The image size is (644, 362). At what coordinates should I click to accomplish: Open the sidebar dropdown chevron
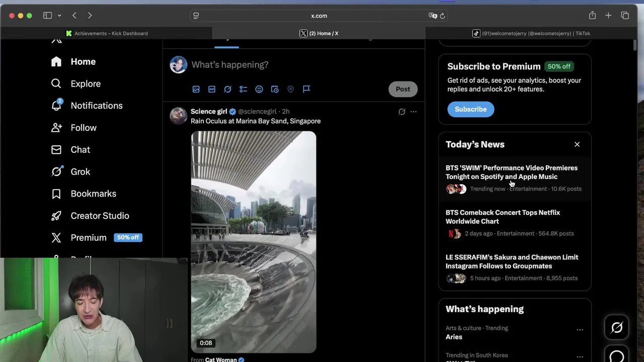[x=59, y=16]
